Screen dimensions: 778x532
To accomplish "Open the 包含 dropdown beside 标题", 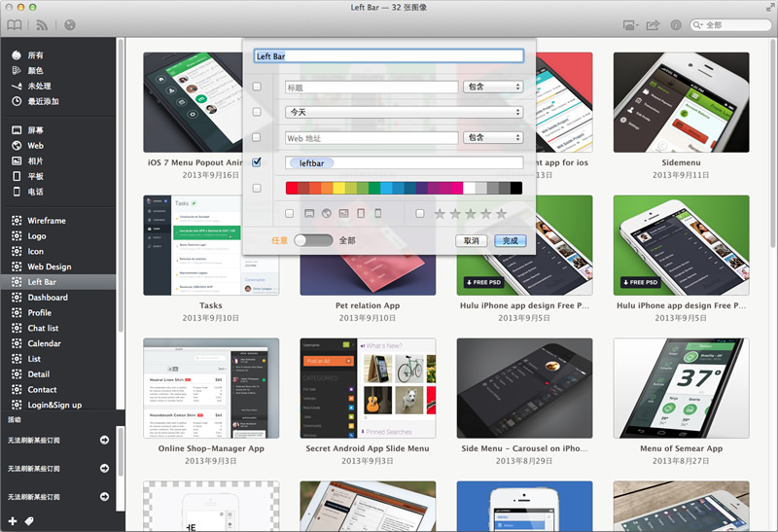I will [x=493, y=87].
